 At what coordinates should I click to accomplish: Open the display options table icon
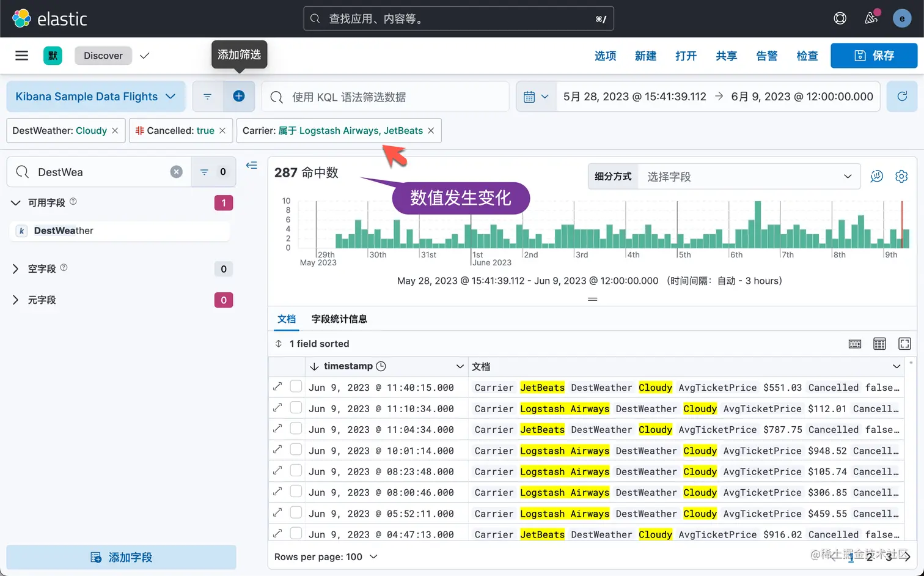point(879,344)
